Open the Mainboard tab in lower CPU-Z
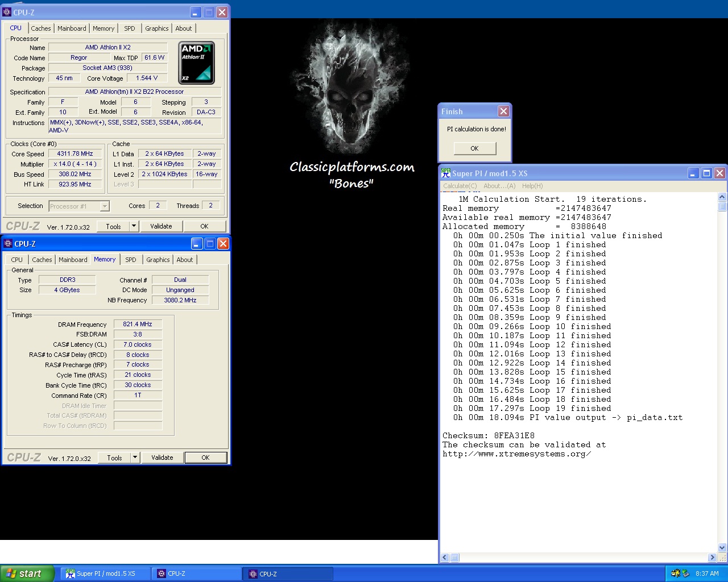The image size is (728, 582). click(73, 260)
